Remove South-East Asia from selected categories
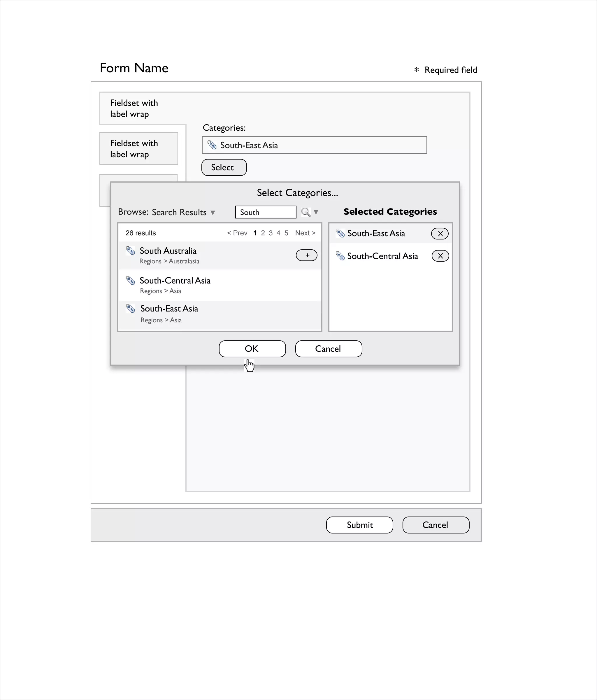Viewport: 597px width, 700px height. 440,233
